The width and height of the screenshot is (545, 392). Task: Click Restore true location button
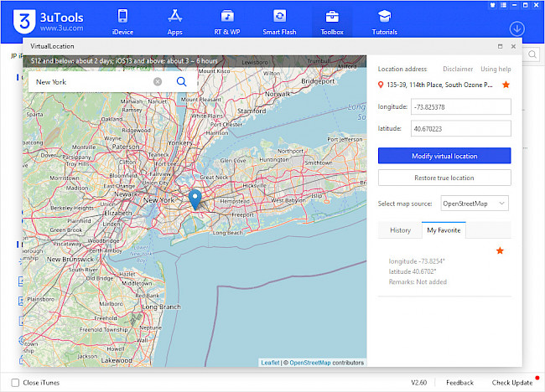[x=444, y=178]
